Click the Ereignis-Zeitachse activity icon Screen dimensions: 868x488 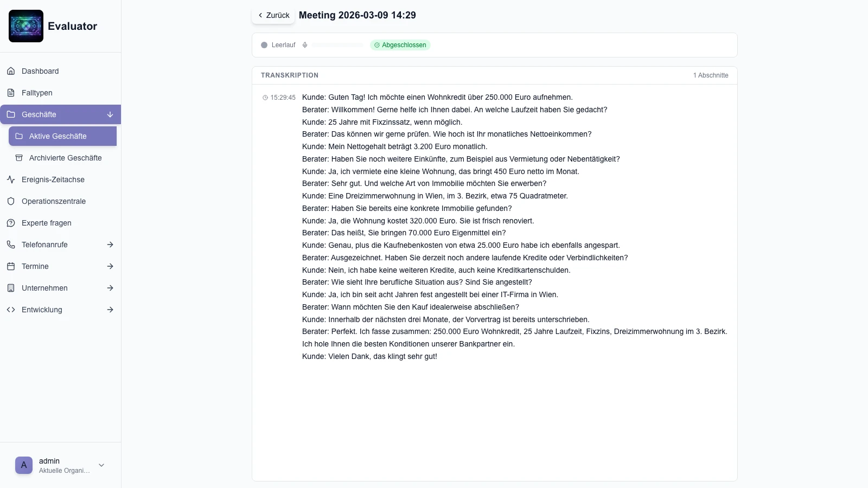[x=11, y=179]
